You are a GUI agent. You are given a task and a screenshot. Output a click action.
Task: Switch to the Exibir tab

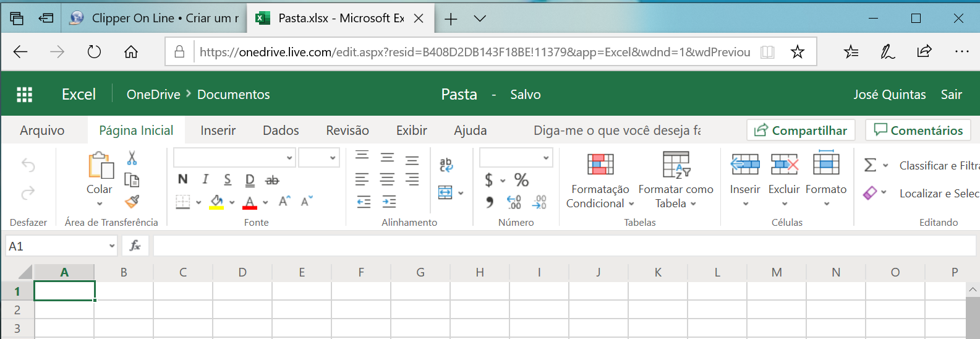point(412,131)
